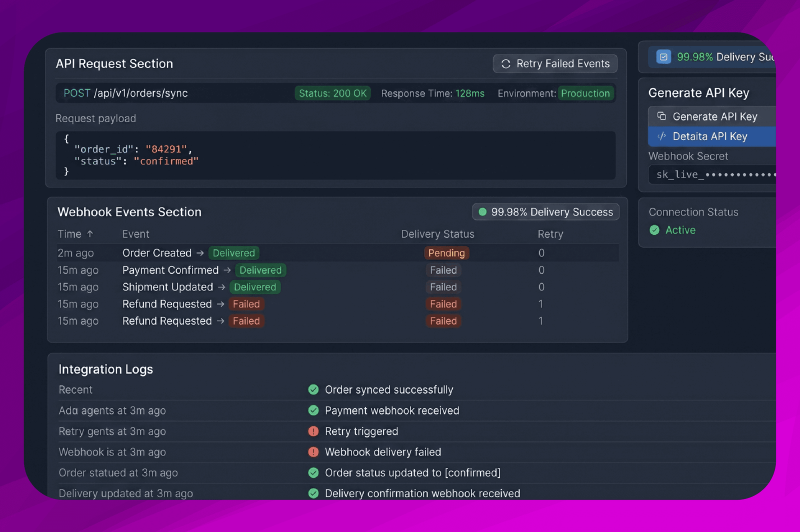Click the code icon beside Detaita API Key
This screenshot has height=532, width=800.
coord(661,136)
